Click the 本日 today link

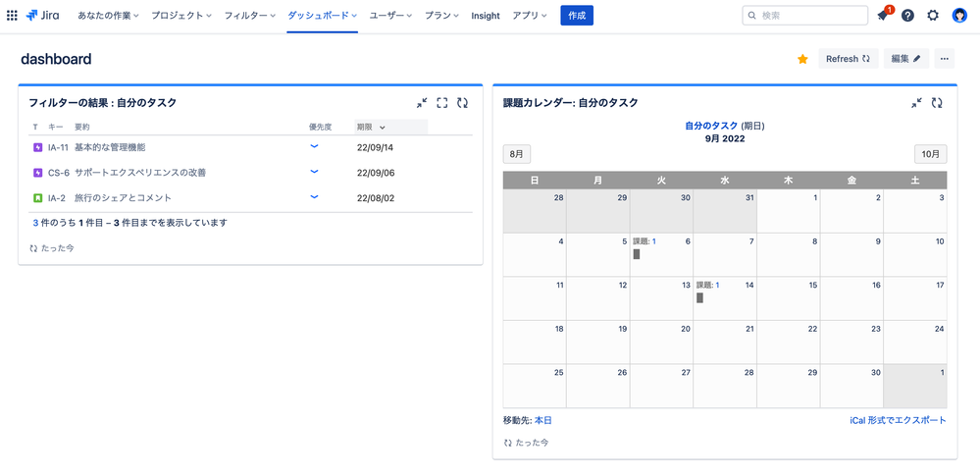point(543,420)
